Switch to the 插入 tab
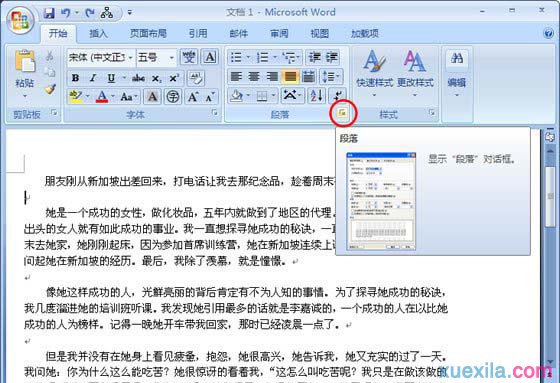Viewport: 560px width, 383px height. (x=99, y=34)
